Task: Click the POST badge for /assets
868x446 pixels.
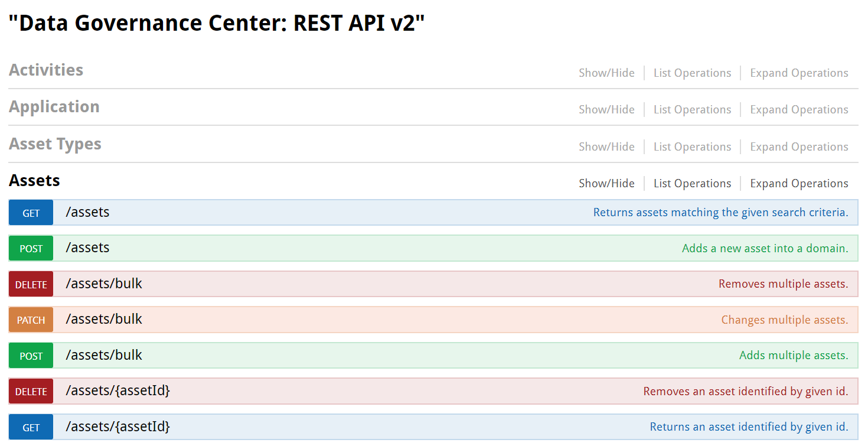Action: pyautogui.click(x=31, y=248)
